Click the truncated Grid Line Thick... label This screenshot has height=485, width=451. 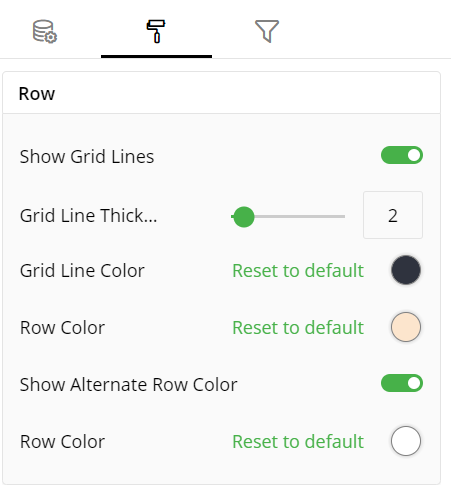click(88, 216)
